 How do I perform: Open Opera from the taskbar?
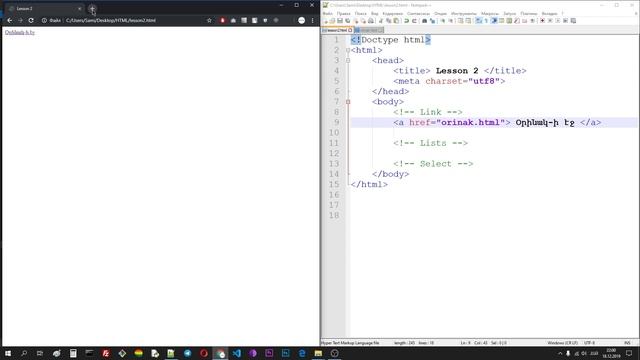tap(204, 353)
